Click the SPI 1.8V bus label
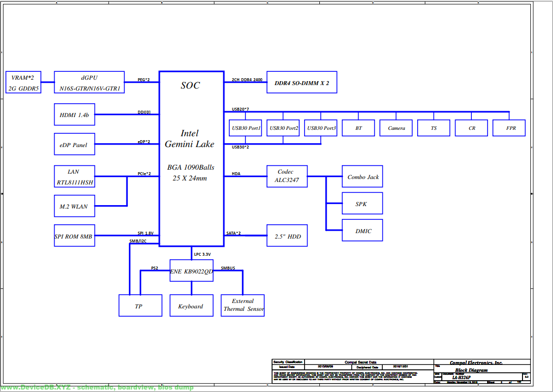This screenshot has width=553, height=392. click(x=146, y=233)
